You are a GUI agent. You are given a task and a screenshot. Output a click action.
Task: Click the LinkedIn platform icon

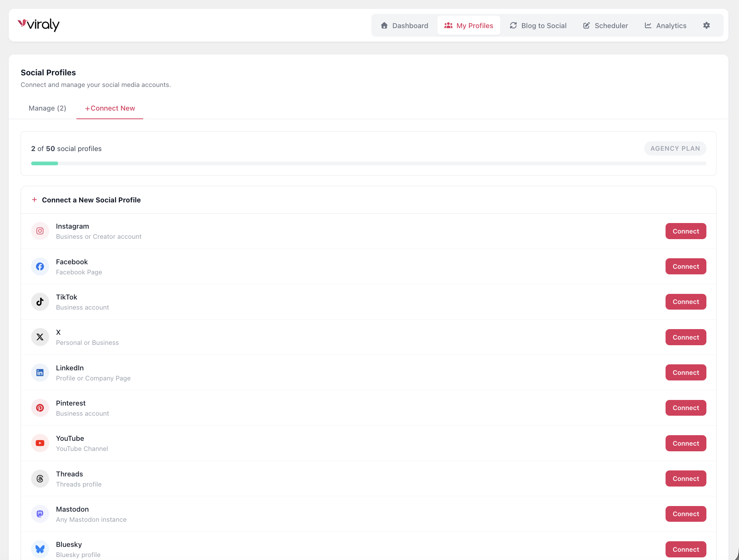click(x=40, y=372)
